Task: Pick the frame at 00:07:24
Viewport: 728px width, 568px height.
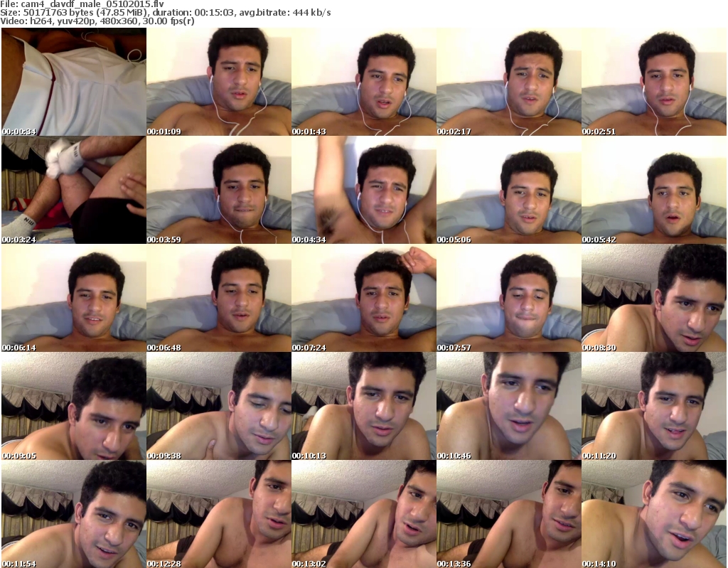Action: coord(363,298)
